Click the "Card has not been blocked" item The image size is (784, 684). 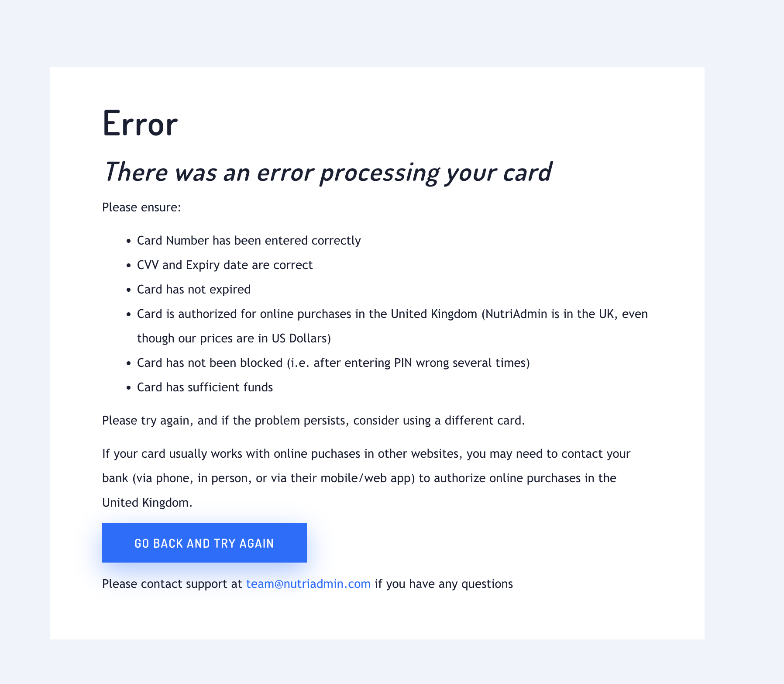pos(333,363)
